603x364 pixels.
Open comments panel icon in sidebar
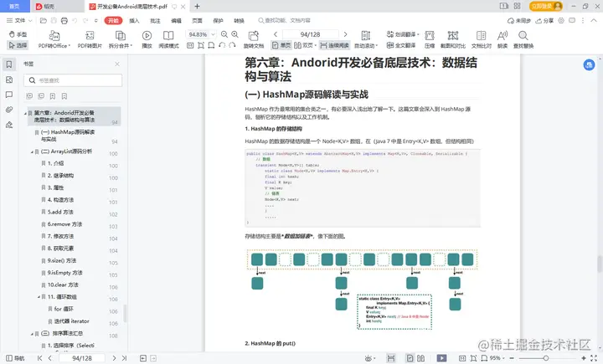(x=9, y=95)
